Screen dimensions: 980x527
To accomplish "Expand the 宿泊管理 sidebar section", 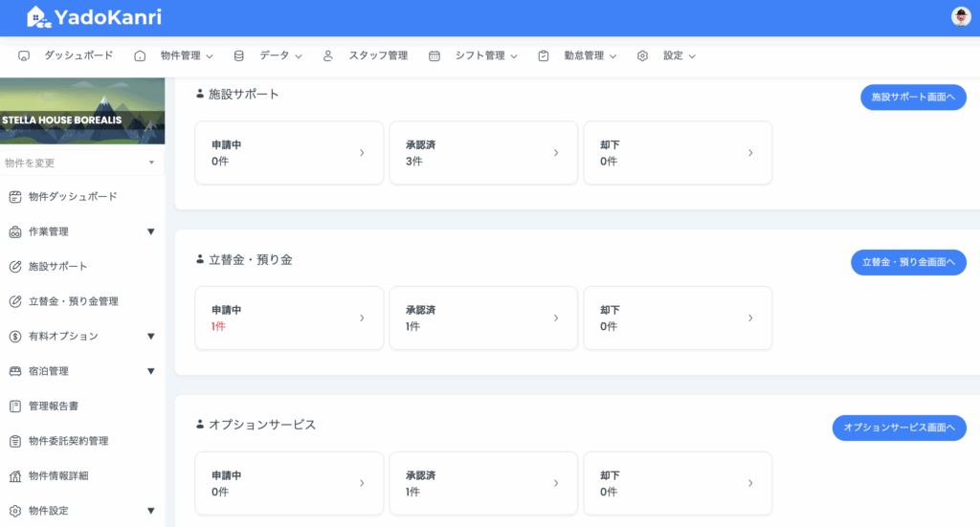I will point(150,371).
